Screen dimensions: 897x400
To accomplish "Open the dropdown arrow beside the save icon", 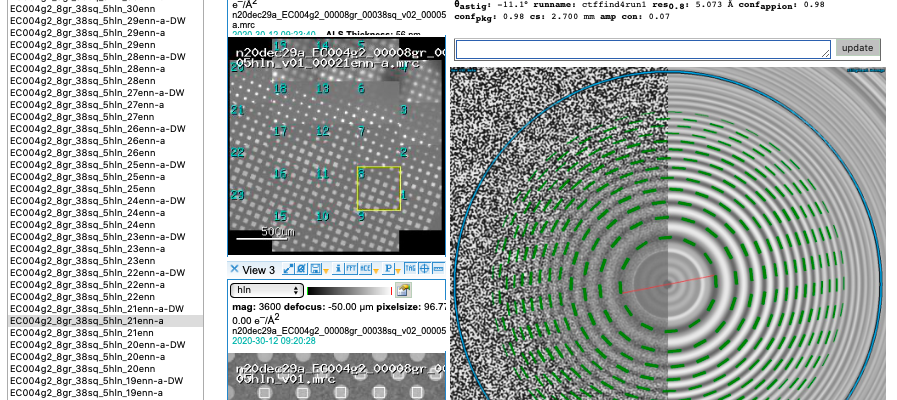I will (326, 271).
